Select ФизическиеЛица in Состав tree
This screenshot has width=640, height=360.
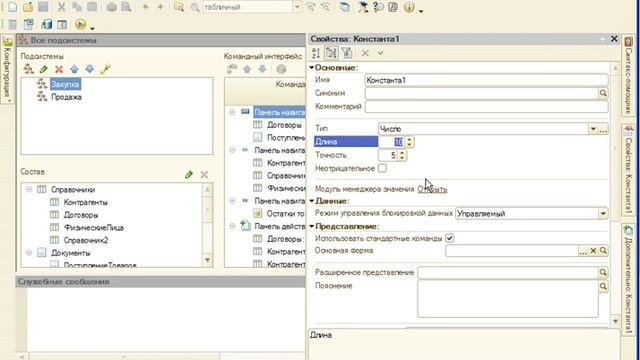click(x=94, y=228)
